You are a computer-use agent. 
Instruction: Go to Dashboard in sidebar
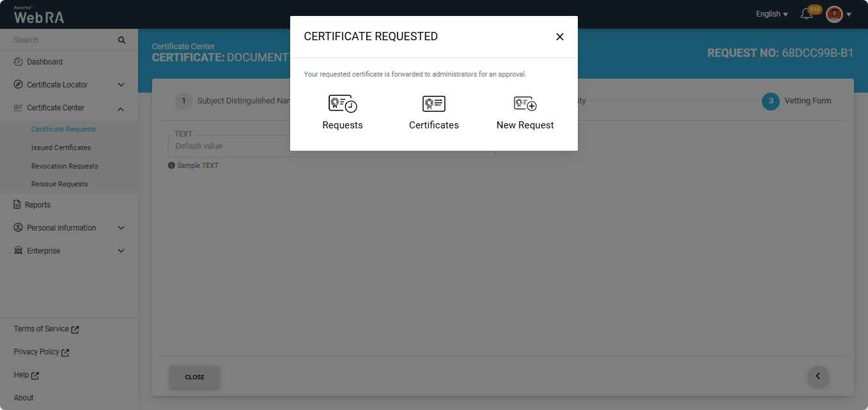coord(45,62)
